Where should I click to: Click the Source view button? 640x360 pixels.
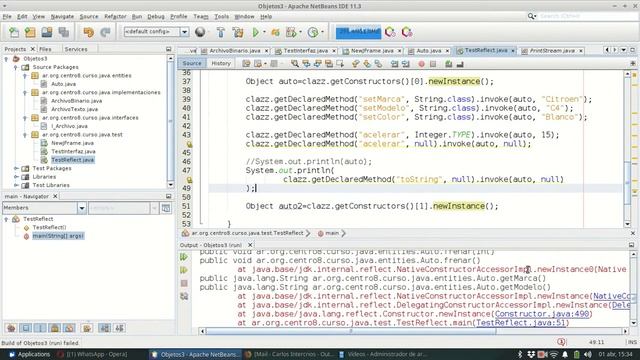point(192,63)
